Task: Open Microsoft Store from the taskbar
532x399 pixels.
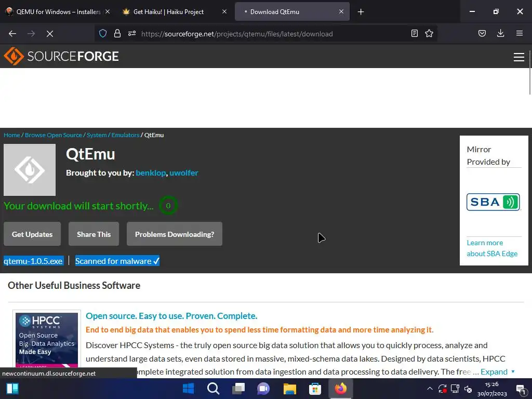Action: pos(315,389)
